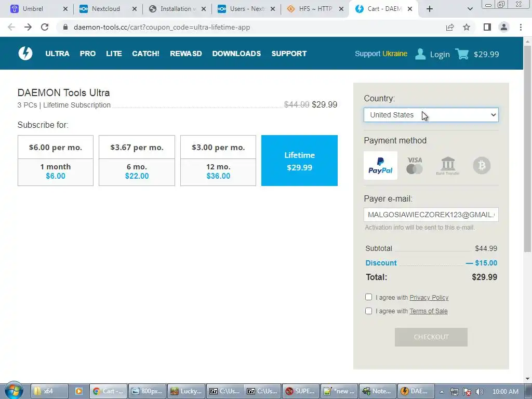The height and width of the screenshot is (399, 532).
Task: Choose 12 mo. $36.00 plan
Action: (218, 161)
